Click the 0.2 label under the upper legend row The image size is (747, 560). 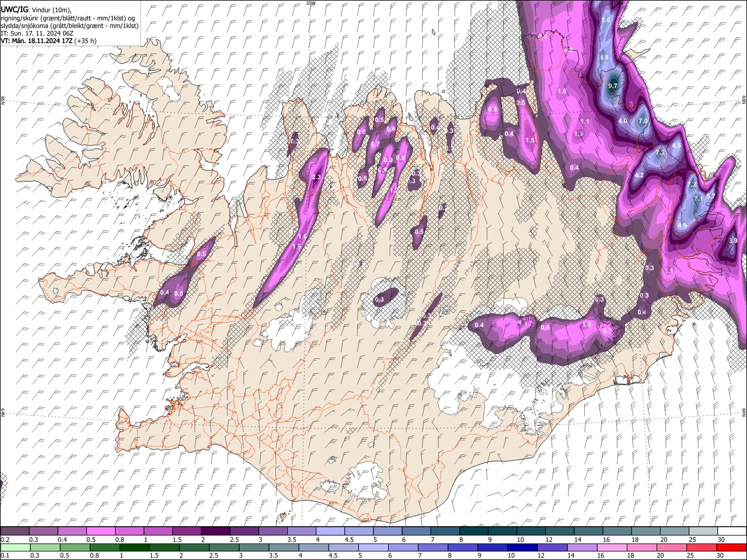click(x=4, y=540)
